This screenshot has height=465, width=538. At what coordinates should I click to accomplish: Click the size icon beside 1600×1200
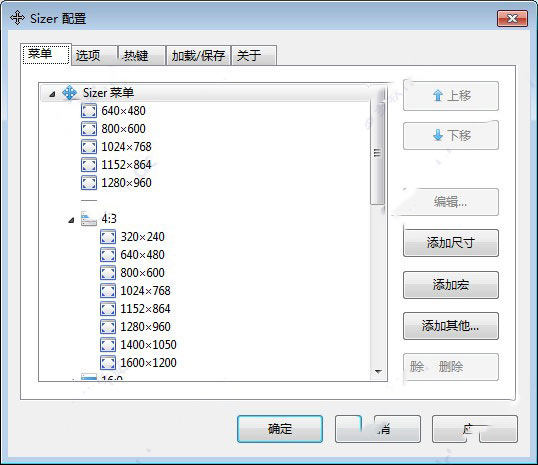108,362
